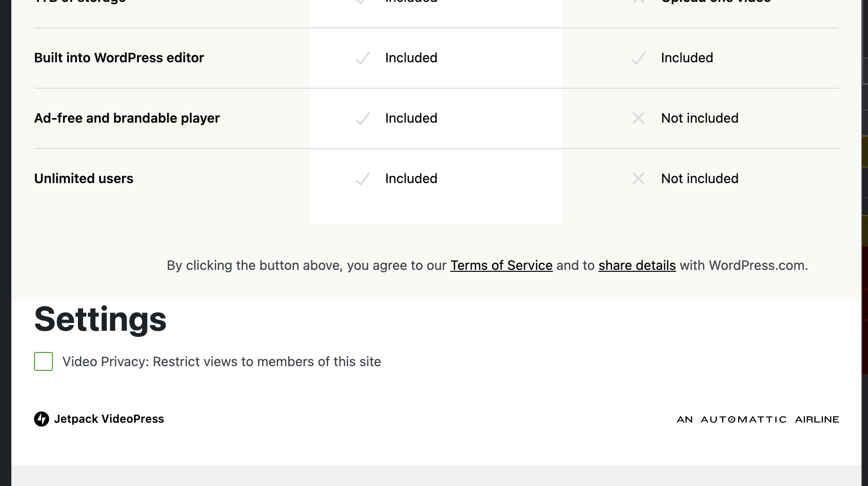The height and width of the screenshot is (486, 868).
Task: Click the checkmark beside Built into WordPress editor
Action: [x=361, y=59]
